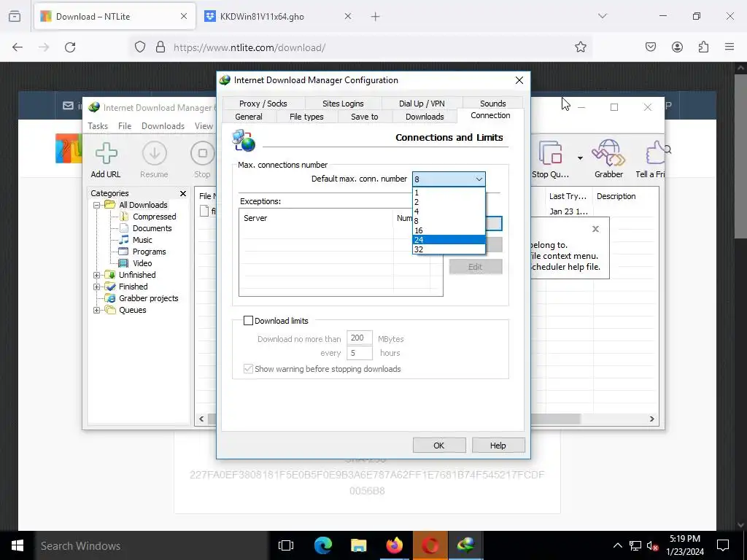This screenshot has width=747, height=560.
Task: Open a new Firefox tab
Action: click(x=376, y=17)
